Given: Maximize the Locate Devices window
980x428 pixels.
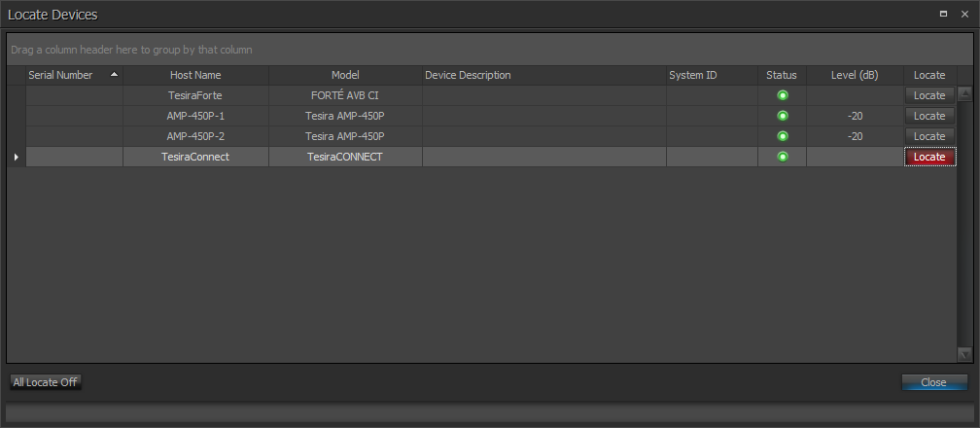Looking at the screenshot, I should pos(943,15).
